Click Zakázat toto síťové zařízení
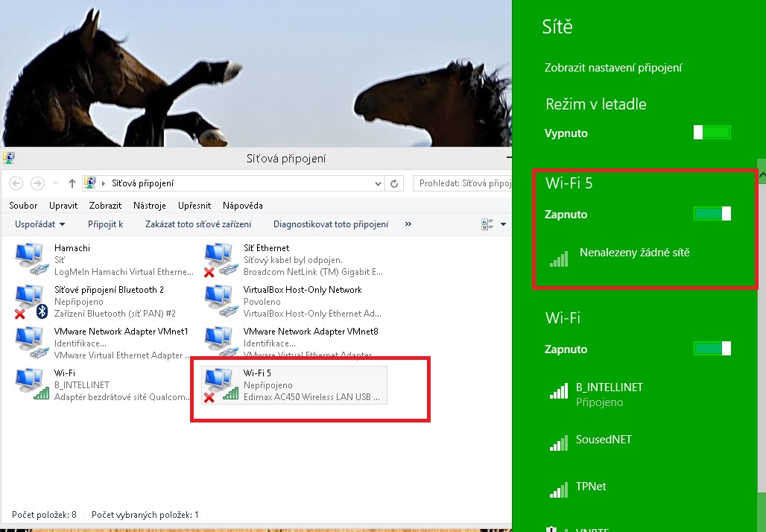 [x=198, y=224]
